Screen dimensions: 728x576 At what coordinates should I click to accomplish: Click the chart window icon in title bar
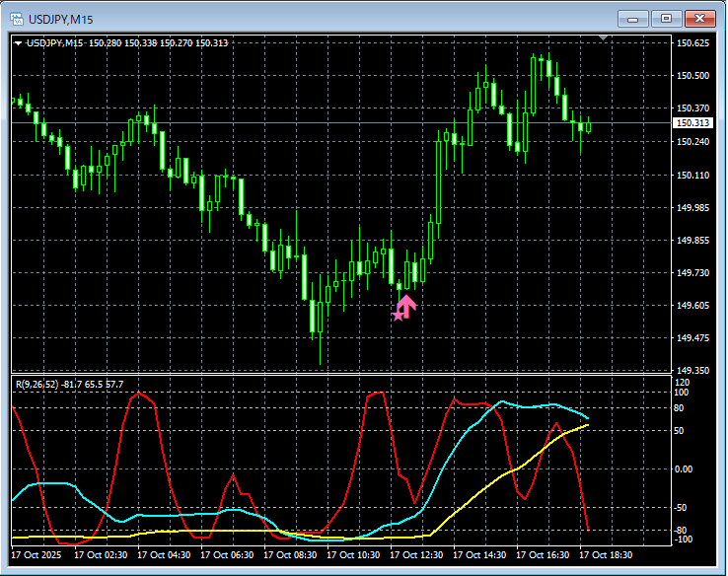[x=16, y=18]
